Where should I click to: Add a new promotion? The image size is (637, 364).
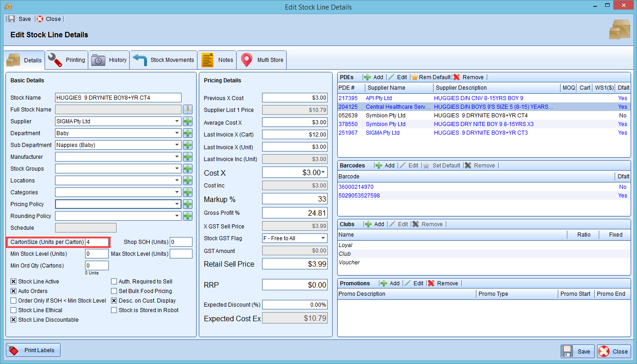point(390,283)
